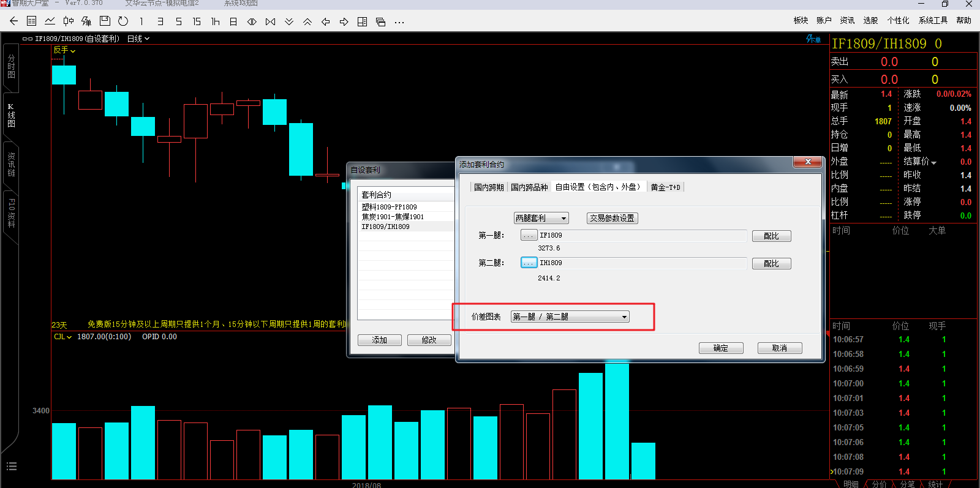This screenshot has height=488, width=980.
Task: Click the back arrow toolbar icon
Action: tap(13, 21)
